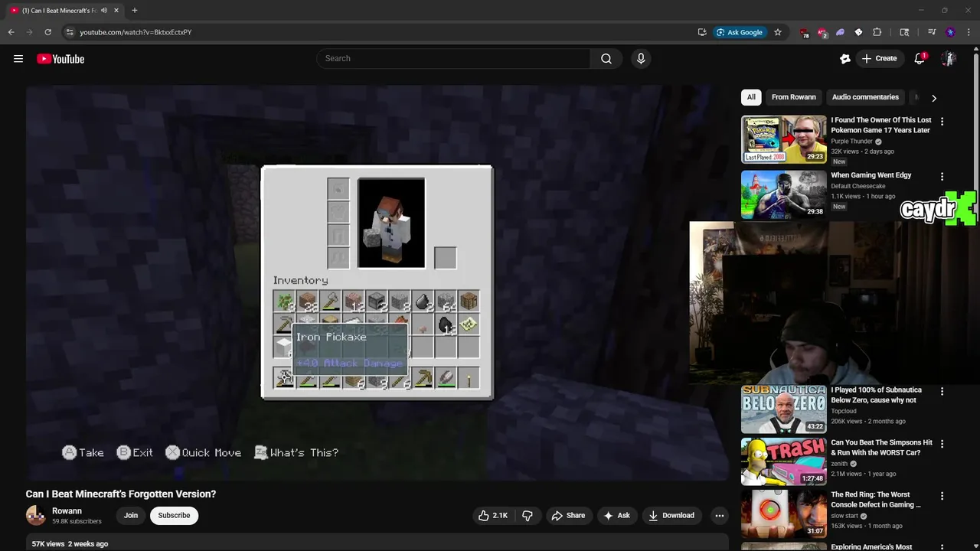Screen dimensions: 980x551
Task: Open the adblock extension with badge 2
Action: point(822,32)
